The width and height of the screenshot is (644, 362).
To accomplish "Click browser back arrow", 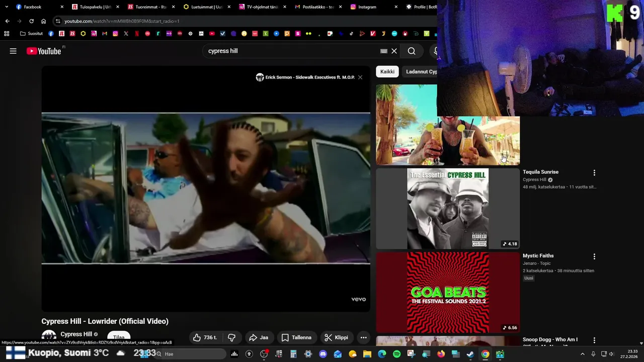I will coord(7,21).
